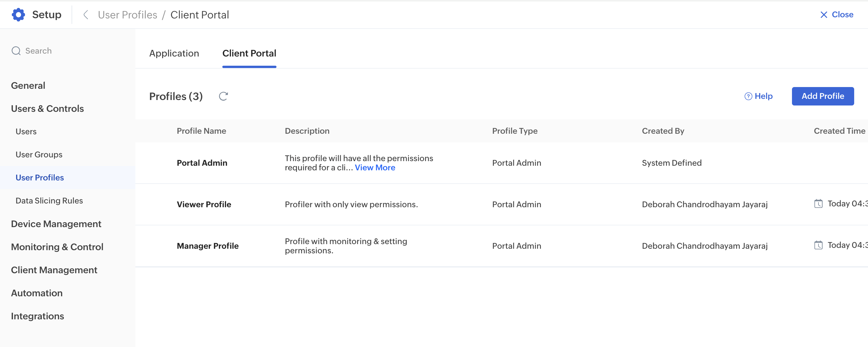Expand the Device Management section
Screen dimensions: 868x347
coord(56,224)
